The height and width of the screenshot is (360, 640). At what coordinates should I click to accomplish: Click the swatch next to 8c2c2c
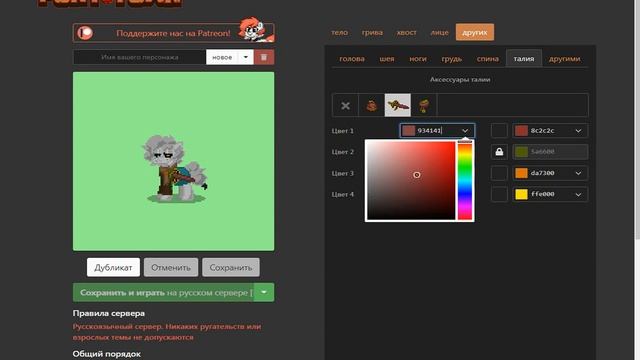tap(521, 131)
